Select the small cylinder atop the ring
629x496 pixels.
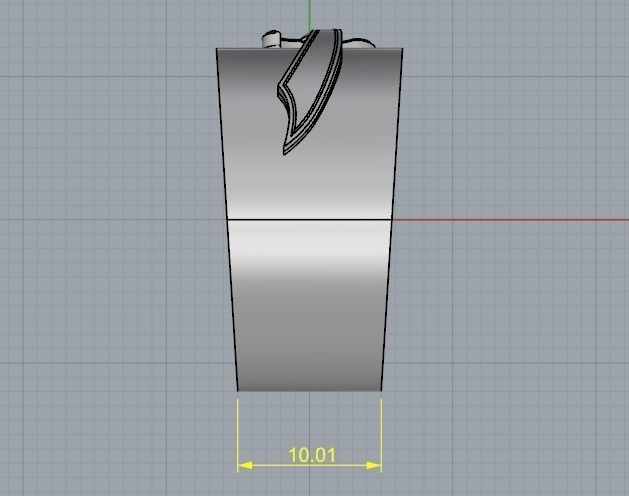(271, 40)
